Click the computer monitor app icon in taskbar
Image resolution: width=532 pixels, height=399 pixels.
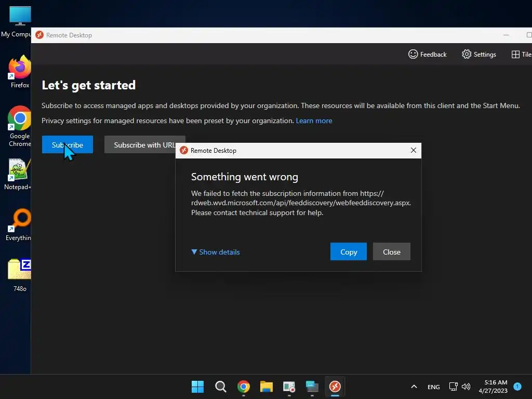[x=312, y=387]
